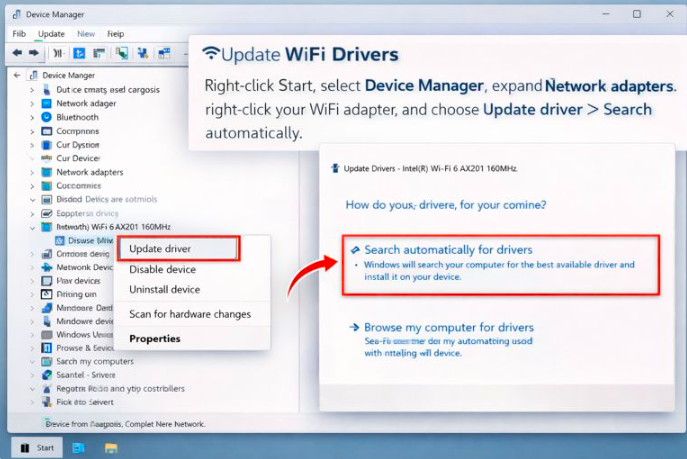This screenshot has width=687, height=459.
Task: Click the back arrow toolbar icon
Action: 17,53
